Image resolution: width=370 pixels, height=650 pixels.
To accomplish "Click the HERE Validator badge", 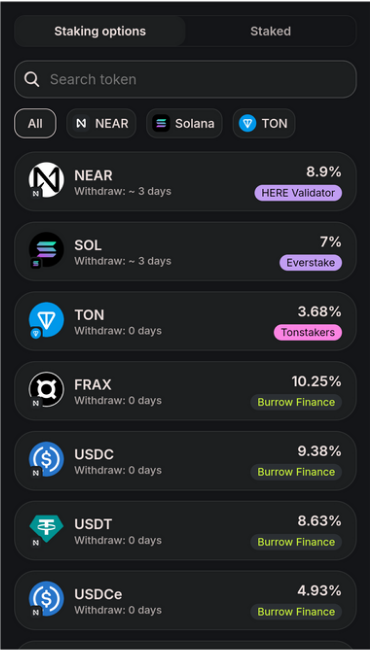I will pos(298,193).
